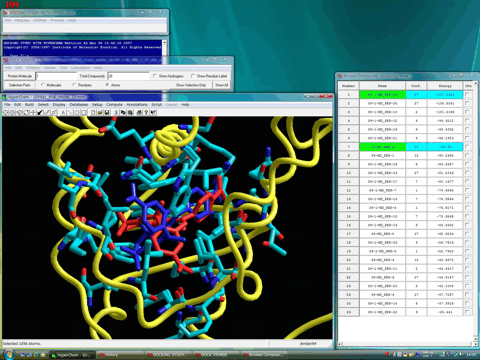
Task: Select the XY Translation tool in HyperChem
Action: (33, 112)
